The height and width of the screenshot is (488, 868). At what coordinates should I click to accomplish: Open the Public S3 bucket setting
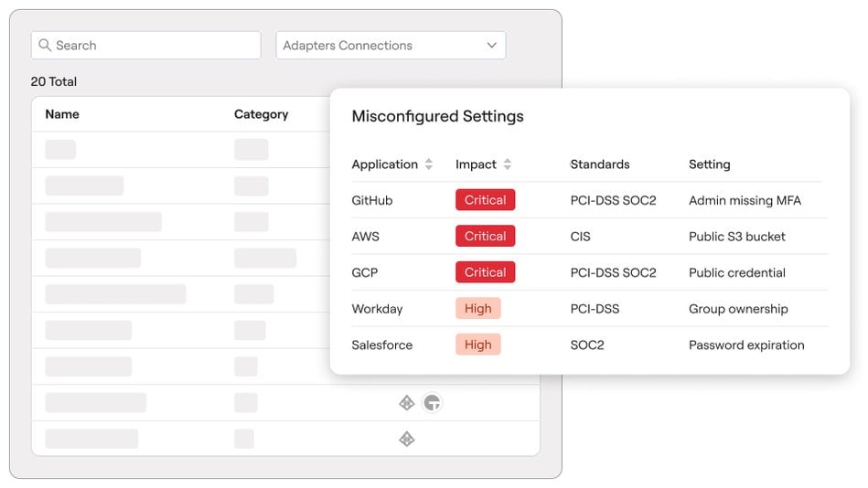pos(736,237)
